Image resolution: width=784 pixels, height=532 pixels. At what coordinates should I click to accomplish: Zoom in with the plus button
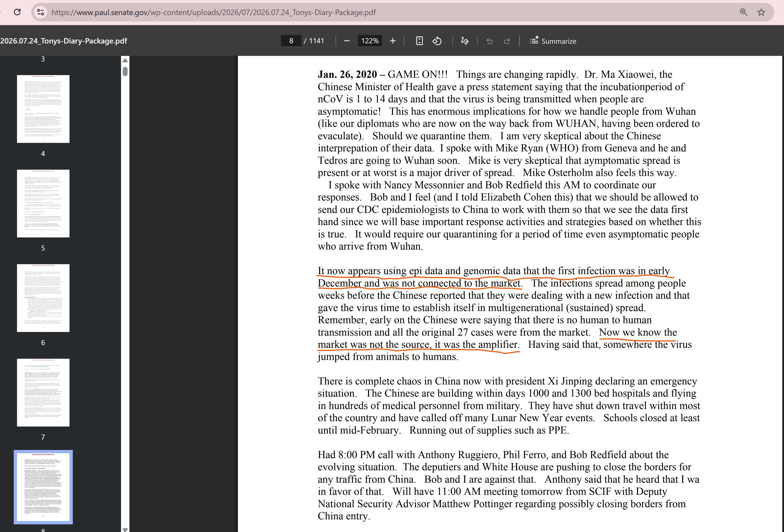(393, 41)
